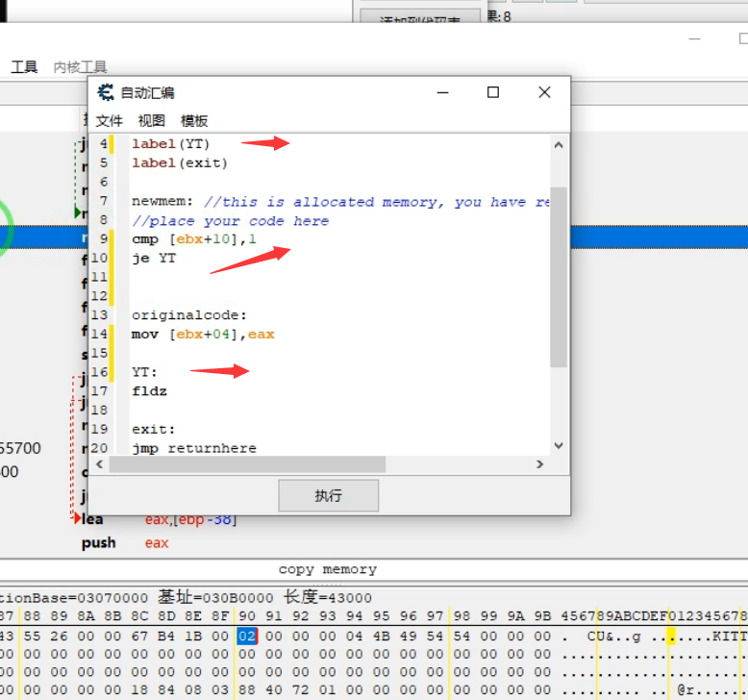Click the 'exit:' label line
Image resolution: width=748 pixels, height=700 pixels.
(154, 430)
